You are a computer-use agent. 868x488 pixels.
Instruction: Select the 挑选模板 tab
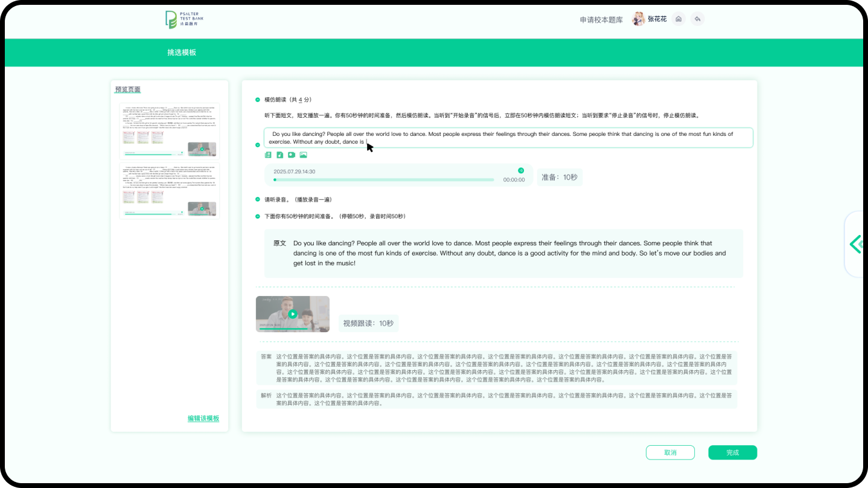click(182, 53)
